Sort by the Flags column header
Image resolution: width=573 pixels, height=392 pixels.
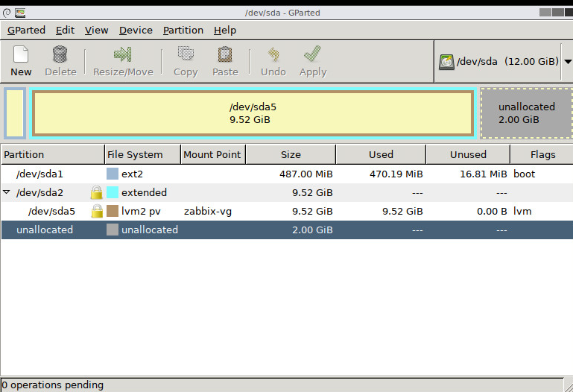(542, 154)
